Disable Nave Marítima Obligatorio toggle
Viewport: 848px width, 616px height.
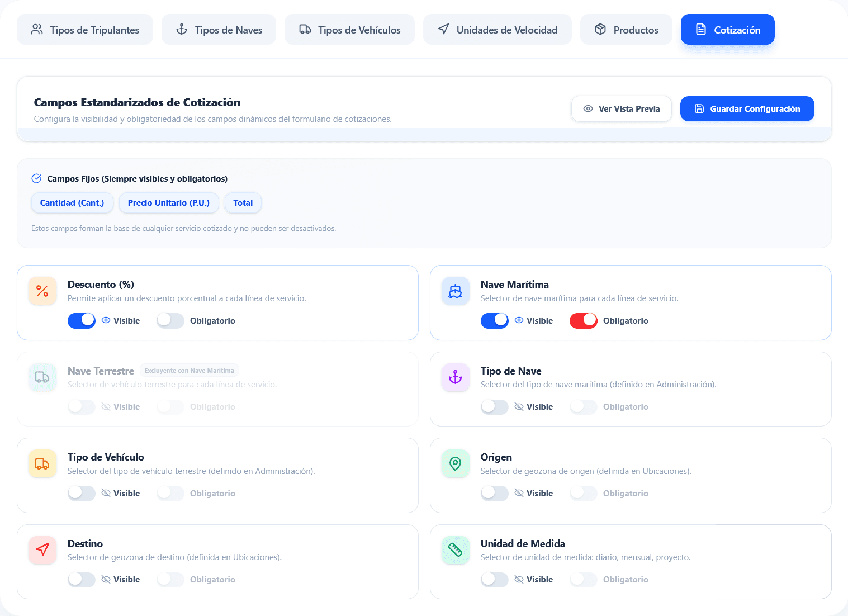click(x=584, y=320)
